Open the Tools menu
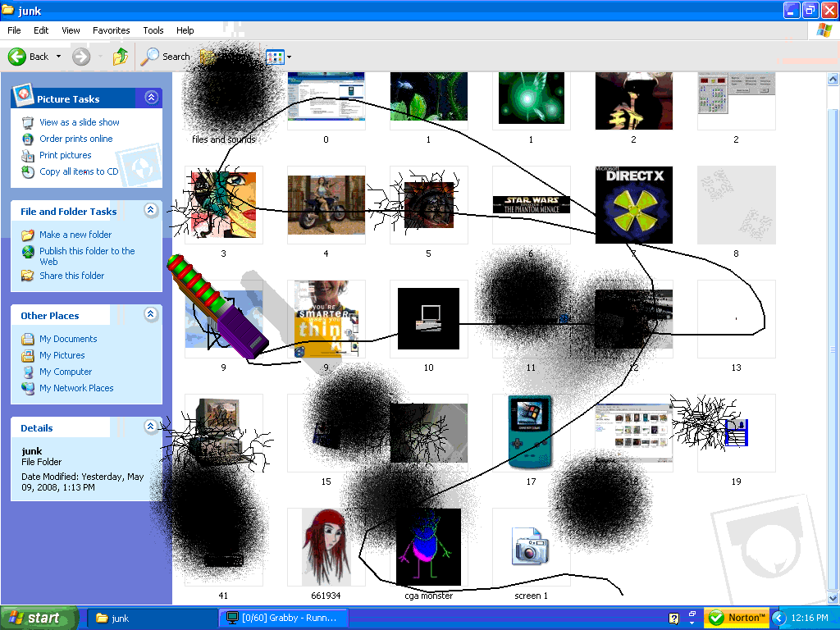Viewport: 840px width, 630px height. pos(153,30)
